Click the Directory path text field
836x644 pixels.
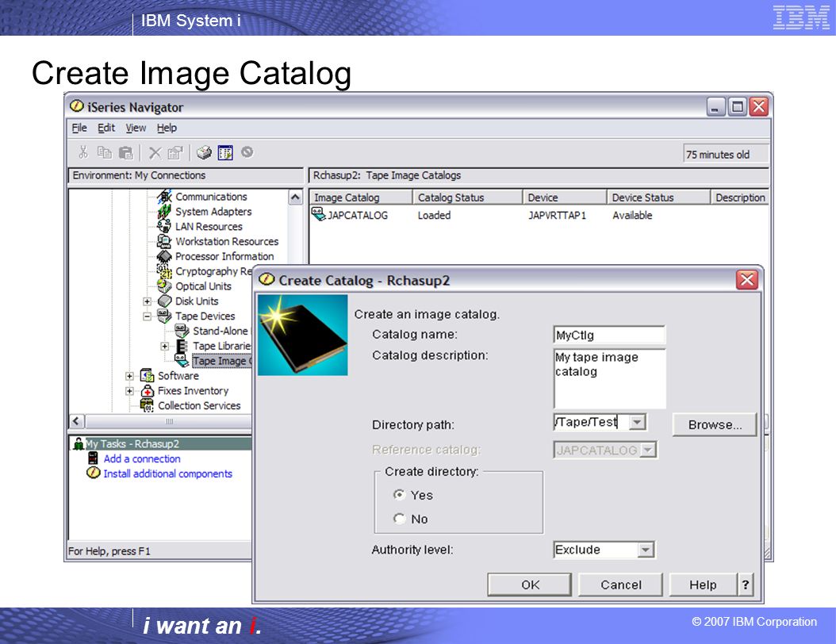click(x=591, y=422)
